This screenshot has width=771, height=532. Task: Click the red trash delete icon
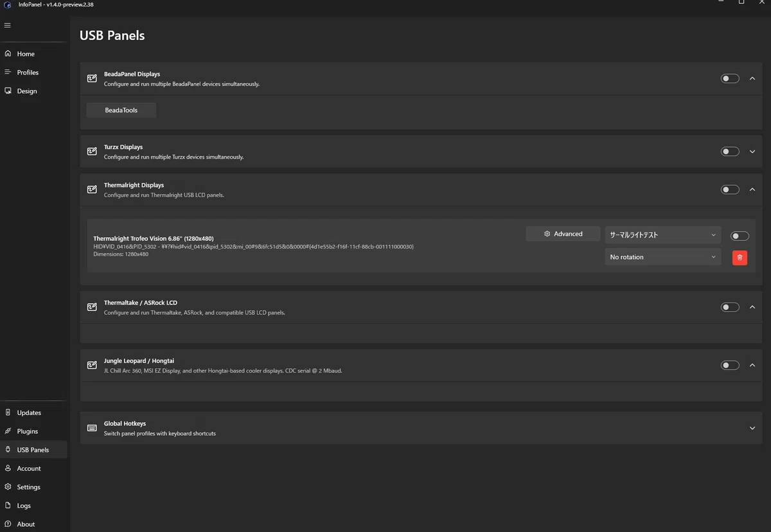pos(740,257)
